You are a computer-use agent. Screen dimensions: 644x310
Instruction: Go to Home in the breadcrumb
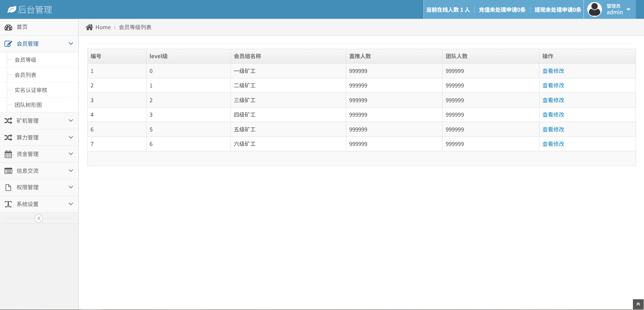tap(103, 27)
